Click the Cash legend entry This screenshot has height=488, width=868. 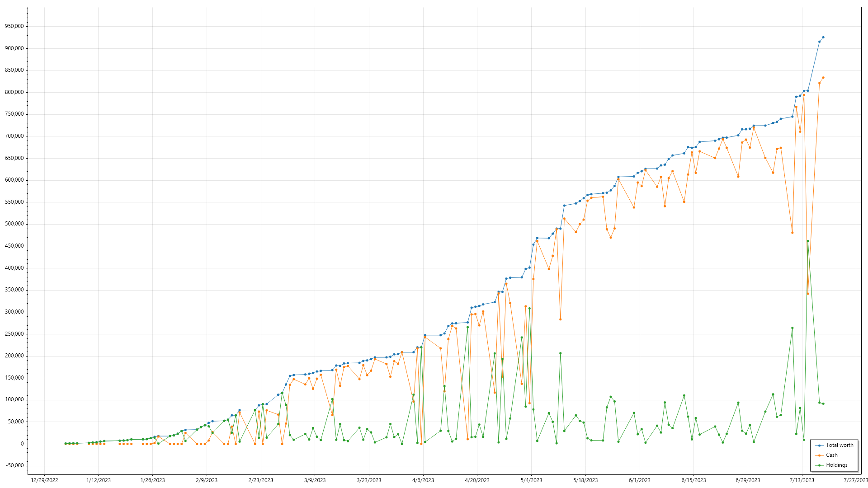click(x=831, y=455)
